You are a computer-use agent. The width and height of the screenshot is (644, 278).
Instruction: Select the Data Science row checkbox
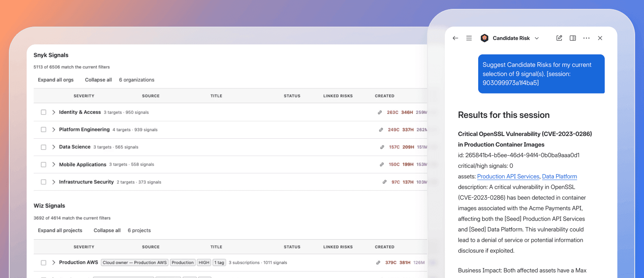point(44,147)
